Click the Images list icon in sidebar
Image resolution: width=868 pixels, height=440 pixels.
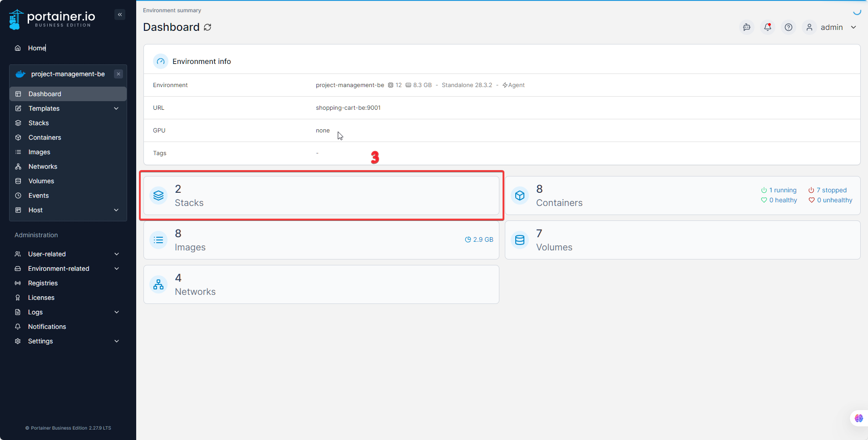click(x=18, y=152)
